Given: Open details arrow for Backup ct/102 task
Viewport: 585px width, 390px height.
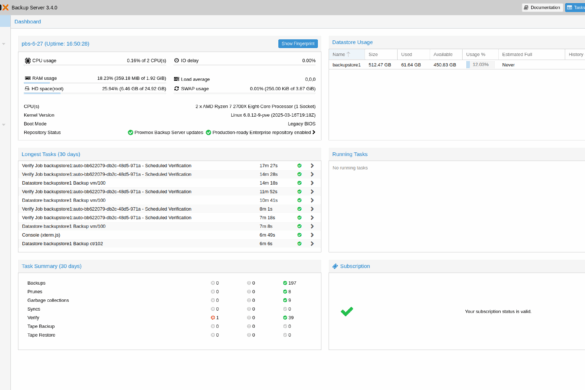Looking at the screenshot, I should coord(312,243).
